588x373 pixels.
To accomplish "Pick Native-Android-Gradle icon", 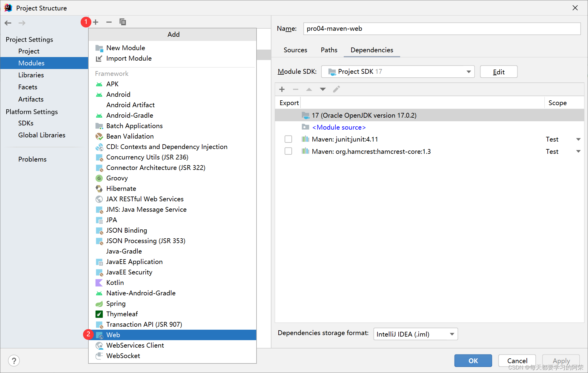I will (x=99, y=293).
